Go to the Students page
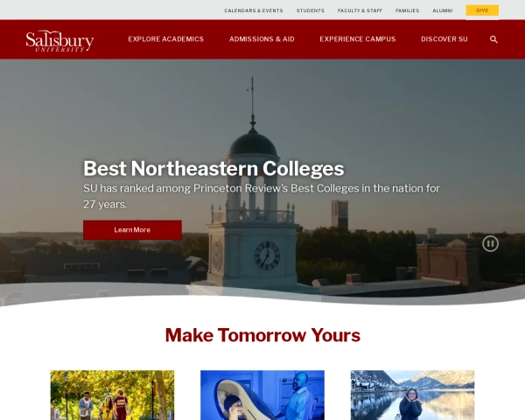The width and height of the screenshot is (525, 420). (x=311, y=10)
